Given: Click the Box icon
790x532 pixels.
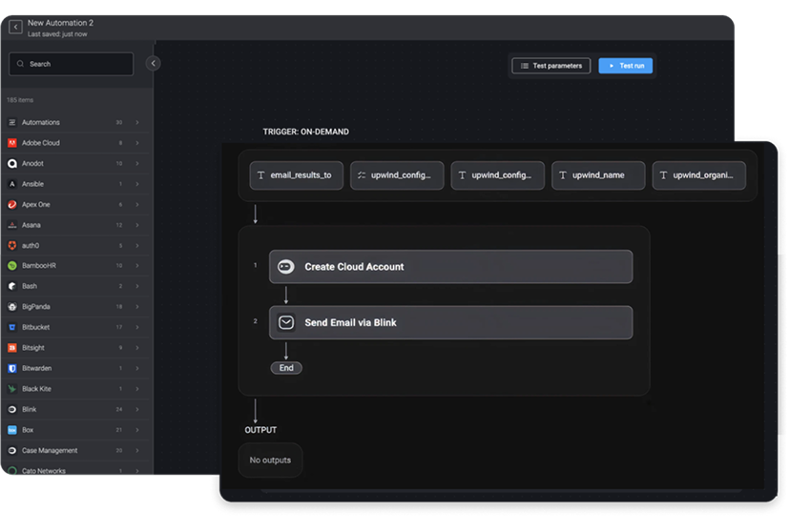Looking at the screenshot, I should click(x=12, y=430).
